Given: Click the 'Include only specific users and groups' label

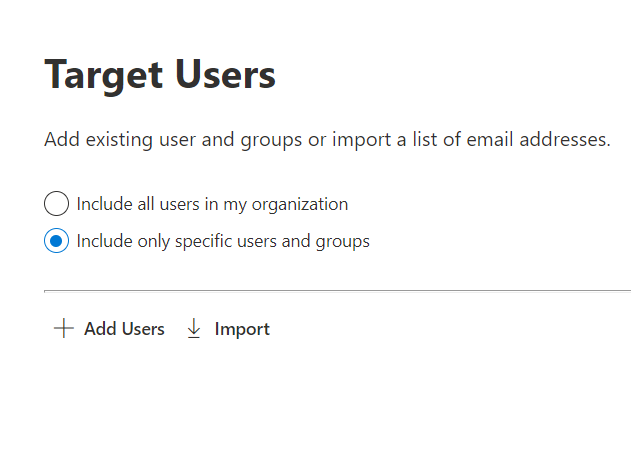Looking at the screenshot, I should 223,241.
